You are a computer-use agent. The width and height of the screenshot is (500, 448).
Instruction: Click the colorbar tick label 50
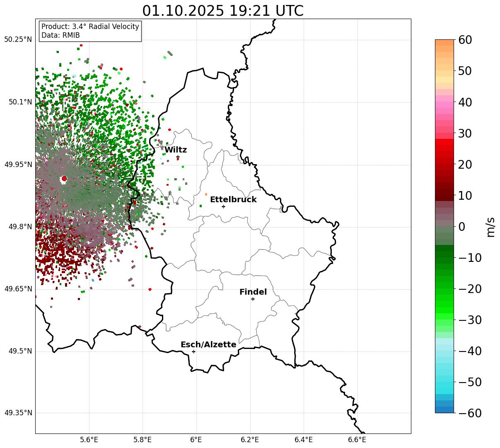[x=464, y=71]
